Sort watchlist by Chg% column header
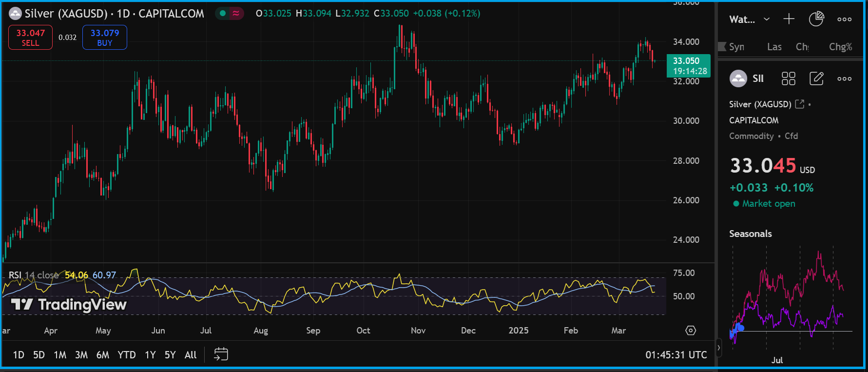This screenshot has height=372, width=868. 840,47
